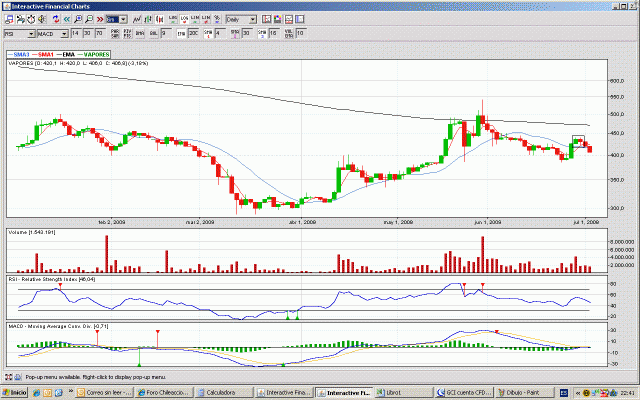Toggle the indicator button next to PIV PTS
The height and width of the screenshot is (400, 640).
[x=140, y=33]
